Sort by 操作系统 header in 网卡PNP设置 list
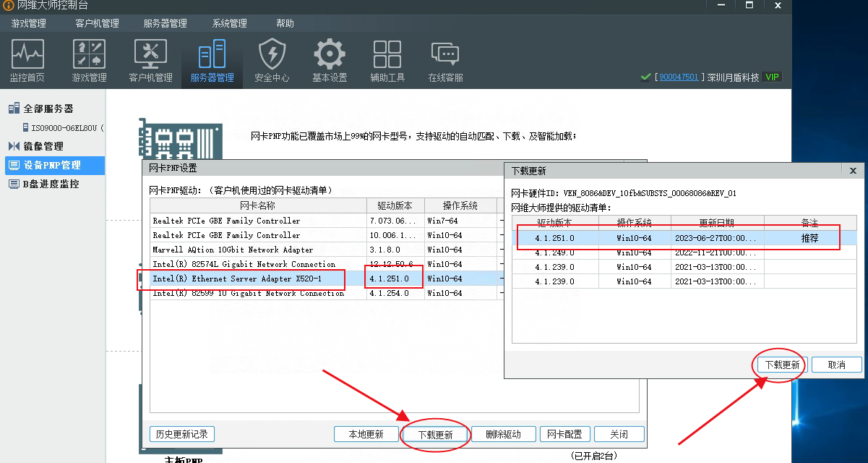Image resolution: width=868 pixels, height=463 pixels. coord(460,205)
